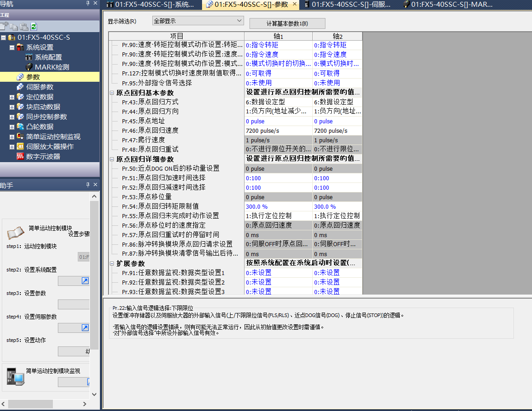Select MARK检测 tree item
The image size is (532, 411).
click(52, 67)
